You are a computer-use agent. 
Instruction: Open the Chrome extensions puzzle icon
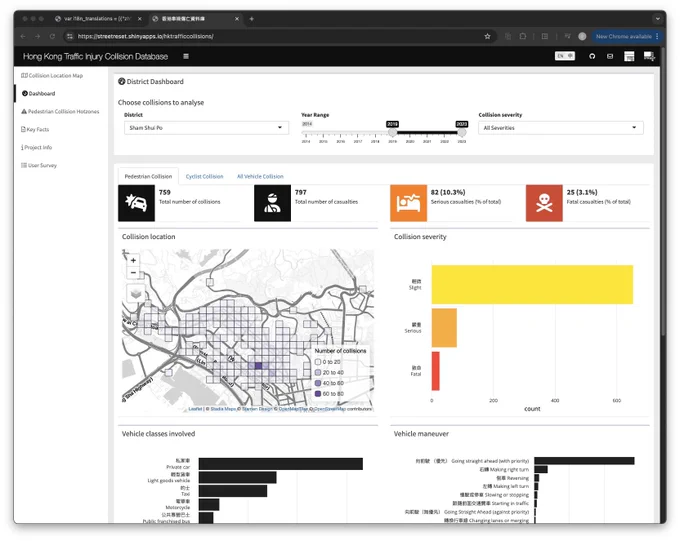tap(523, 36)
